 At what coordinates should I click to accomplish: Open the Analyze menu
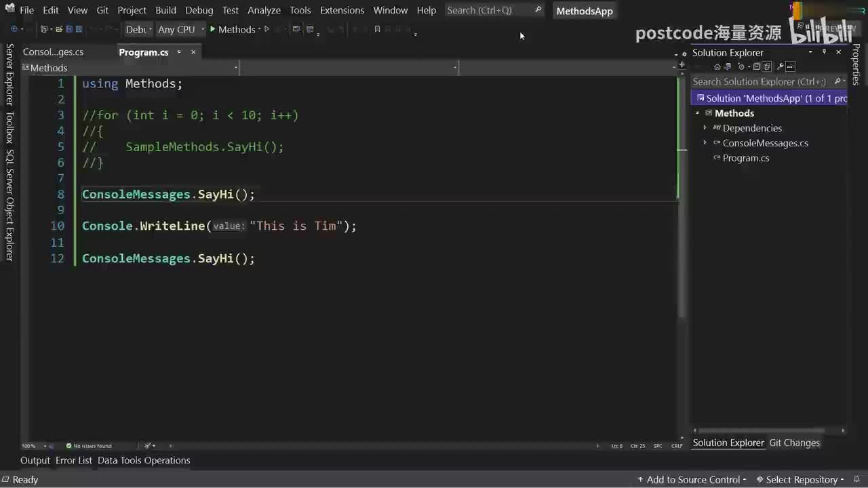(x=264, y=10)
